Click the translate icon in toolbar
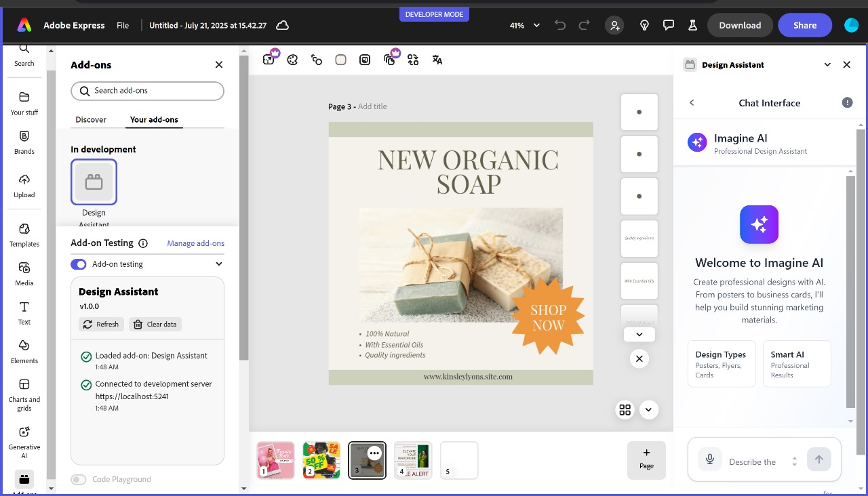868x496 pixels. coord(437,60)
